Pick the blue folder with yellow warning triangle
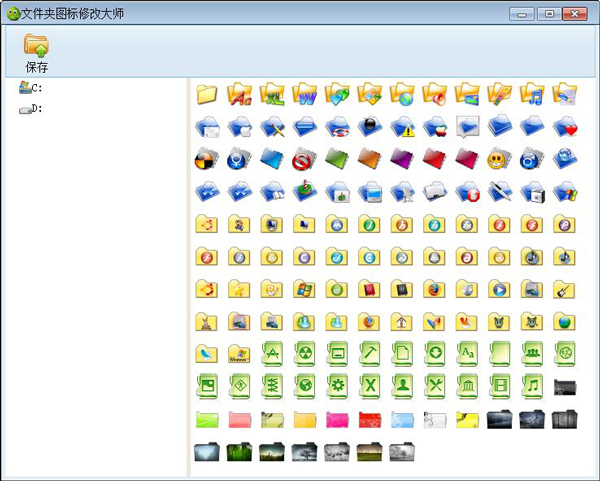The image size is (600, 481). (x=402, y=126)
